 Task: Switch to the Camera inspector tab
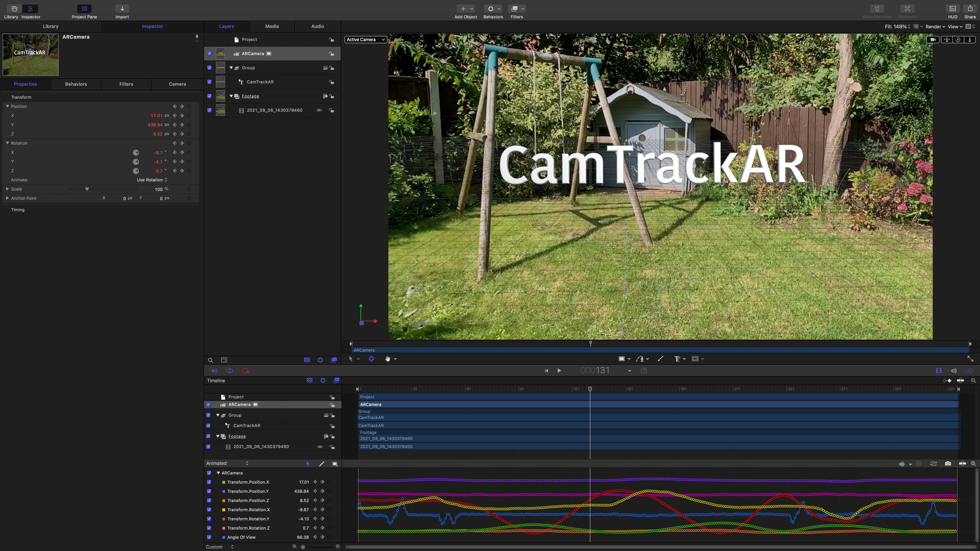point(177,84)
